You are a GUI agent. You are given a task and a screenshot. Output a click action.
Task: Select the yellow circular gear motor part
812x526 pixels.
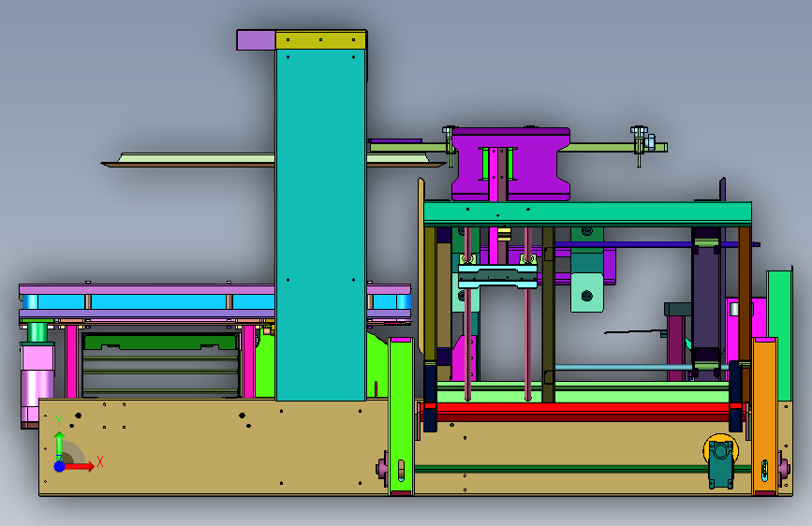(x=720, y=450)
